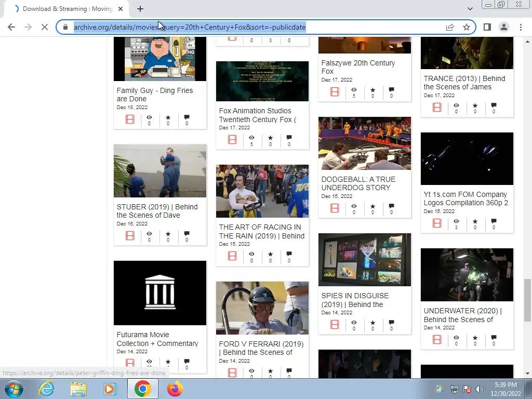
Task: Launch Internet Explorer from the taskbar
Action: tap(46, 389)
